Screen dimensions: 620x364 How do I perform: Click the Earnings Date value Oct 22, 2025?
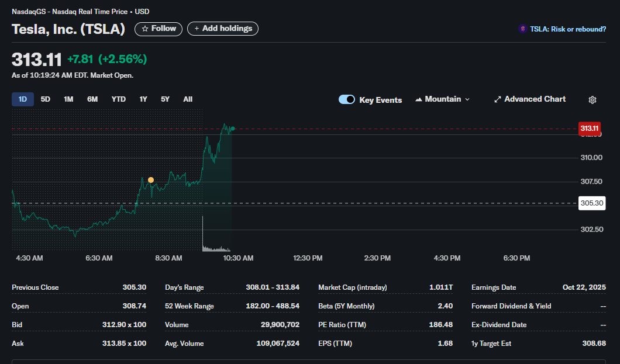pyautogui.click(x=584, y=287)
